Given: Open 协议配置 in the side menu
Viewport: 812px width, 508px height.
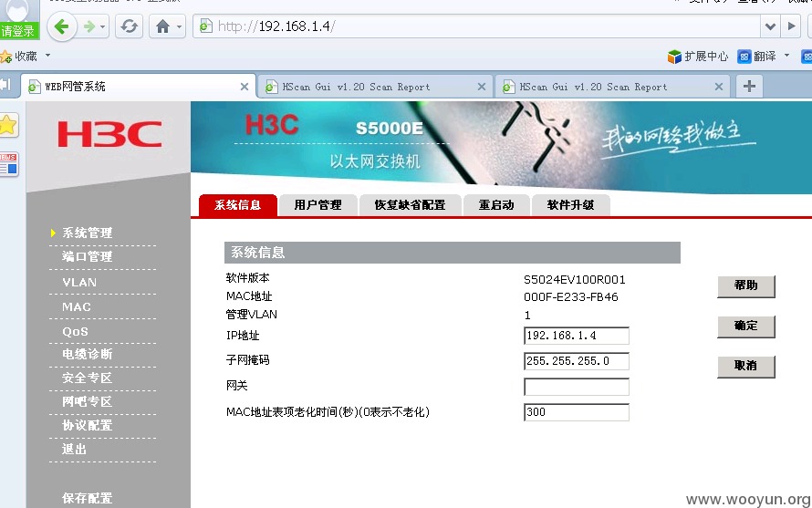Looking at the screenshot, I should coord(87,426).
